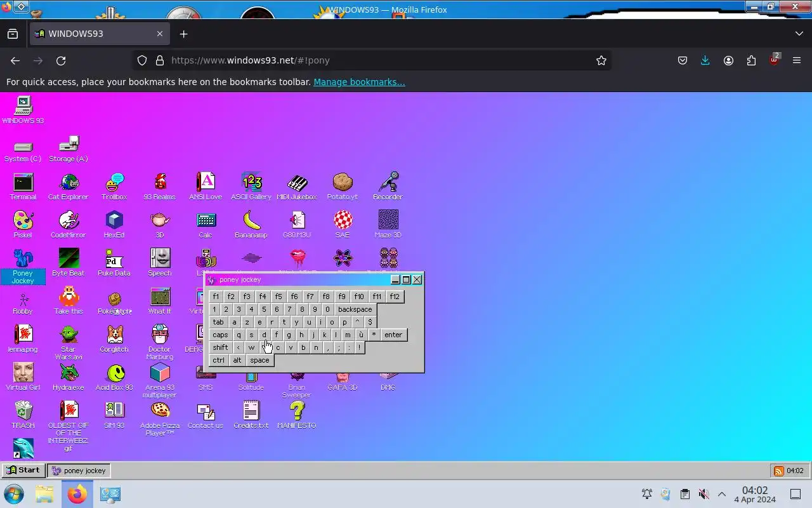Open Byte Beat icon
812x508 pixels.
pyautogui.click(x=69, y=262)
